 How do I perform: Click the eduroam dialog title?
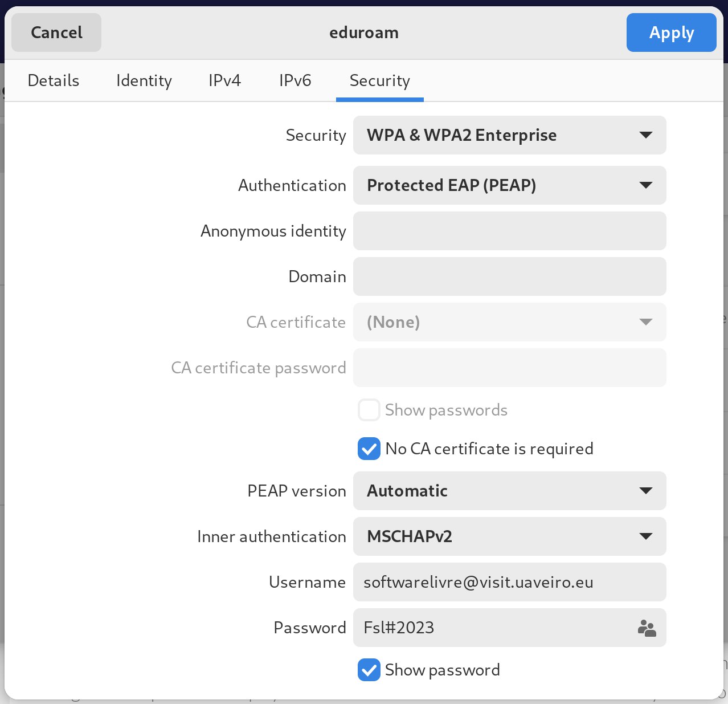point(364,32)
